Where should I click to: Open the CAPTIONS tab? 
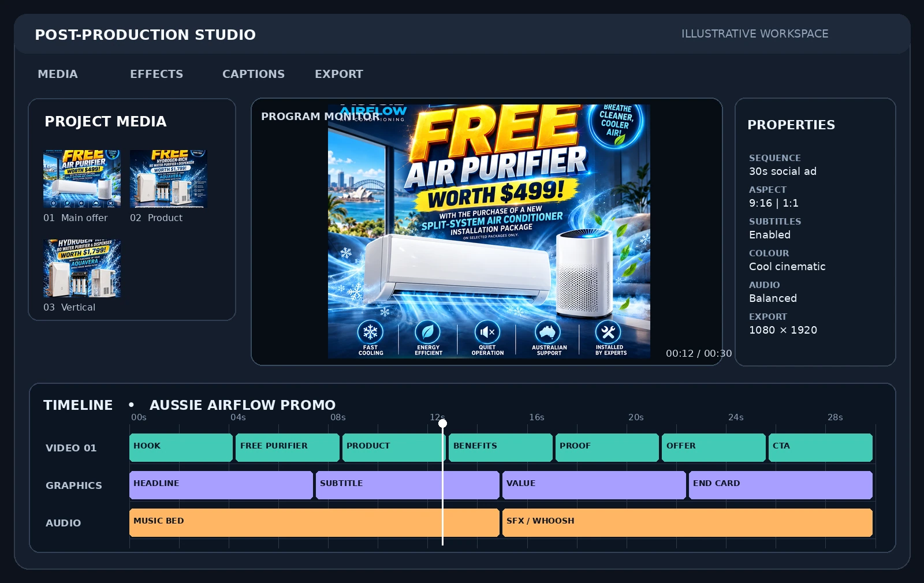pyautogui.click(x=254, y=74)
